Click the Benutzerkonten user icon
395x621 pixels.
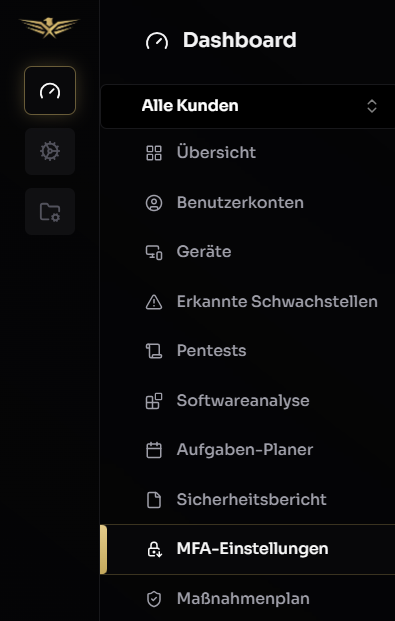coord(154,203)
